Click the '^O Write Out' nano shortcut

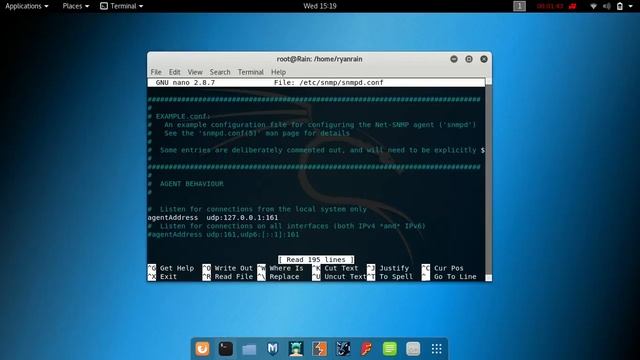coord(227,268)
